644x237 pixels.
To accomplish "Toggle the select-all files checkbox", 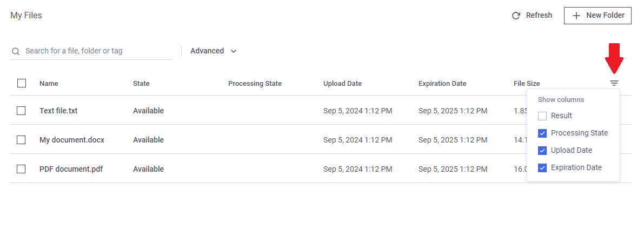I will pyautogui.click(x=21, y=83).
